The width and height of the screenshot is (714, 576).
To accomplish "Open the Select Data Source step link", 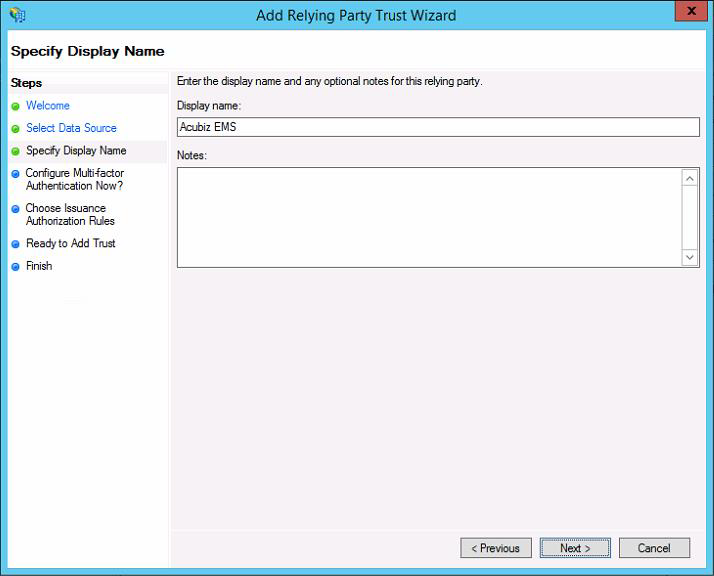I will click(71, 128).
